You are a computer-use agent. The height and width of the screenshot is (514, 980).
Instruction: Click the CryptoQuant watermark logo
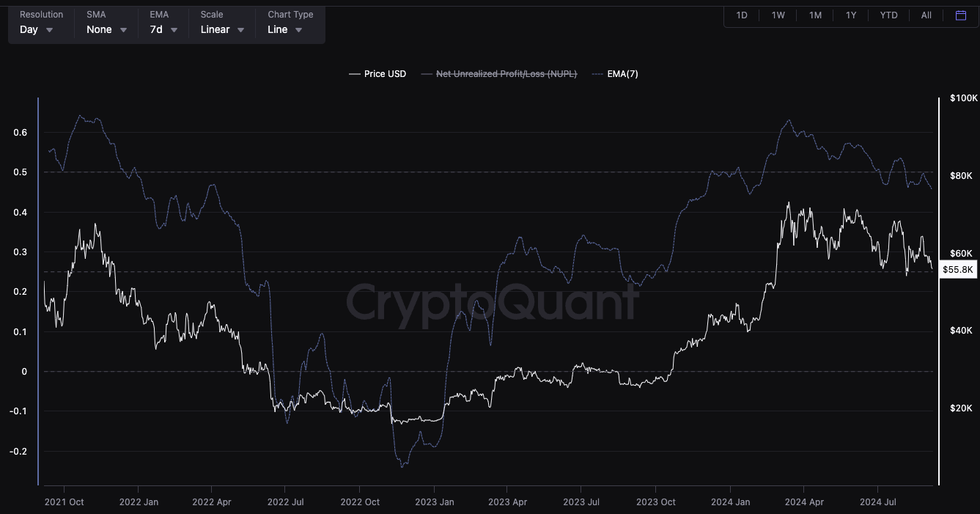[492, 302]
